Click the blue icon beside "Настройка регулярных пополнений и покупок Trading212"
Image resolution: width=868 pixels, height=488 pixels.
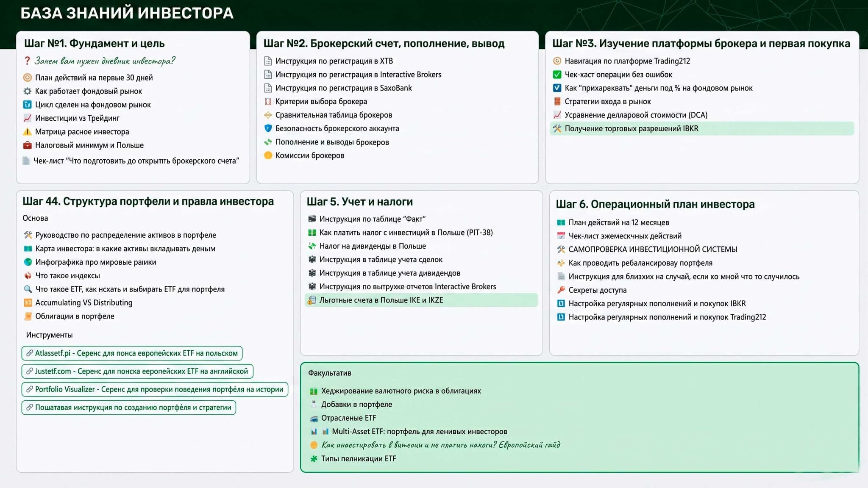[561, 317]
